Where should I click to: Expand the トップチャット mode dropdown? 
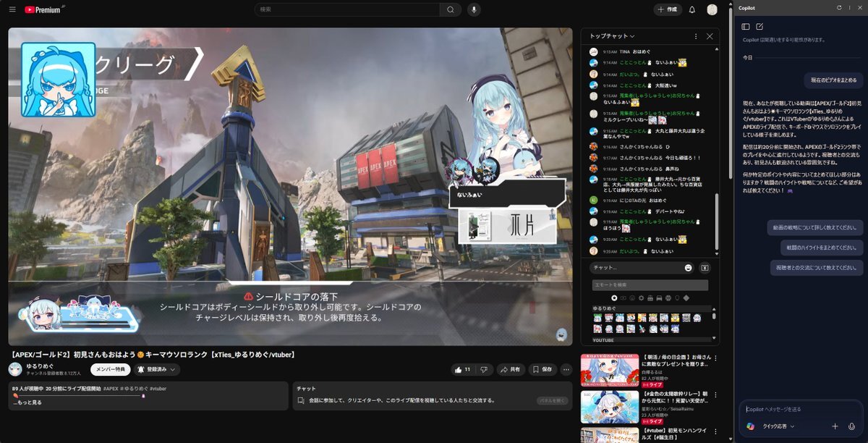coord(612,36)
